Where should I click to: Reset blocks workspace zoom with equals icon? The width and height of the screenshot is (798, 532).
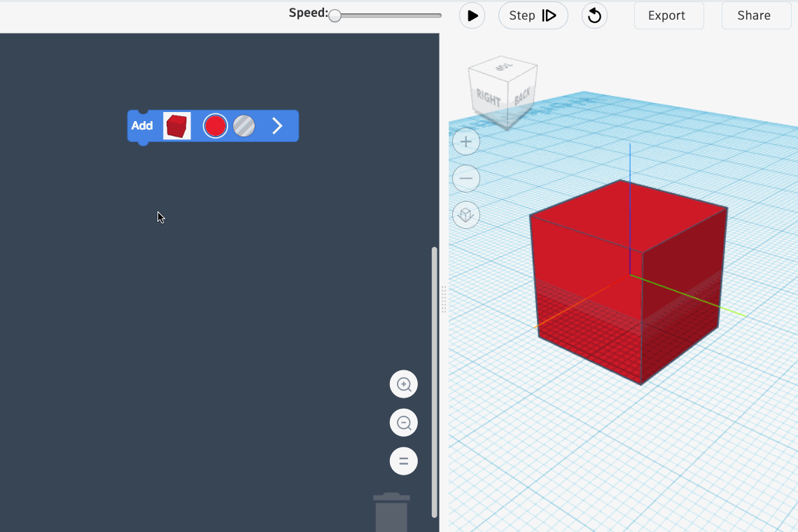[x=404, y=461]
